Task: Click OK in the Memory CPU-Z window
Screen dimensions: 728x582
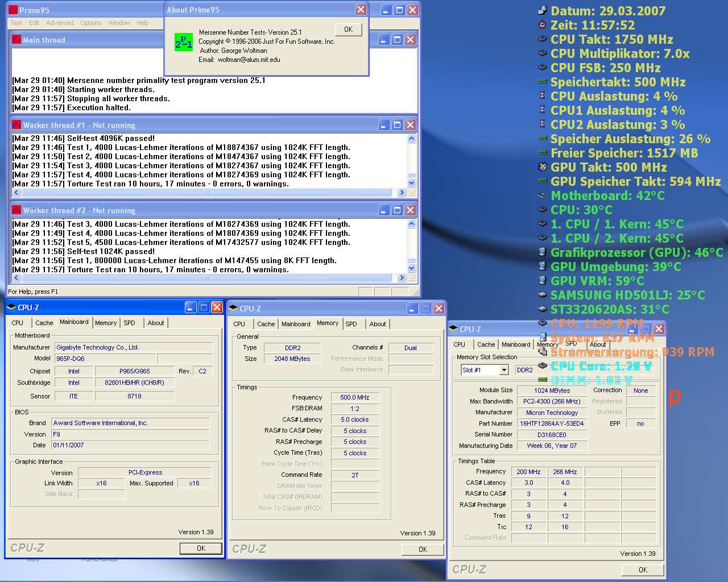Action: click(x=423, y=550)
